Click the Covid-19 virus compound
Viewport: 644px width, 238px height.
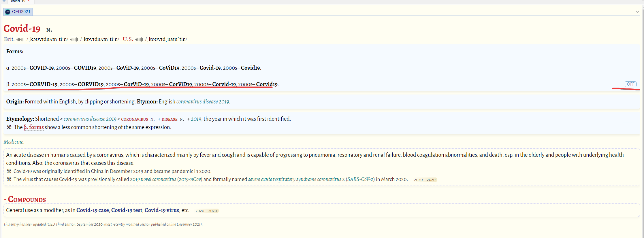tap(162, 210)
